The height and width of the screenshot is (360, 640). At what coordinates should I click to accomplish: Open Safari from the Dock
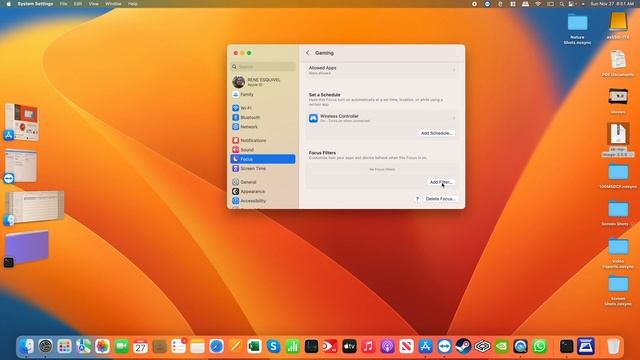coord(216,346)
